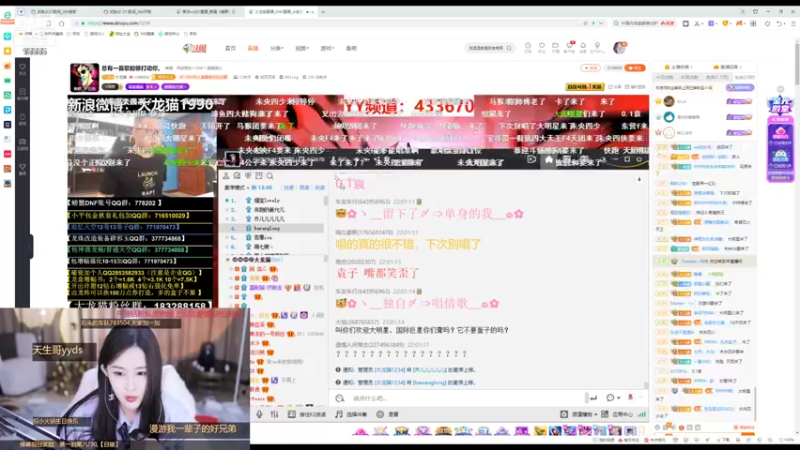Select the 本周 weekly ranking sub-tab
800x450 pixels.
tap(689, 77)
